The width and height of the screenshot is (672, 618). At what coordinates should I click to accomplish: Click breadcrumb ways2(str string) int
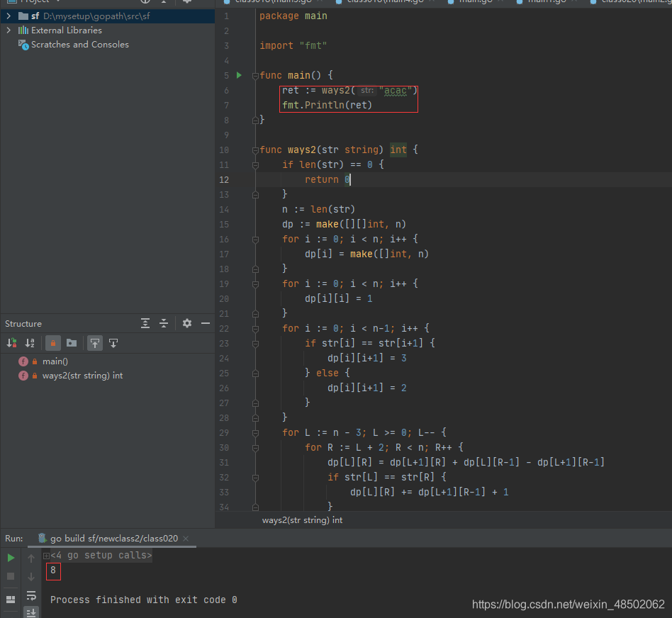point(302,520)
